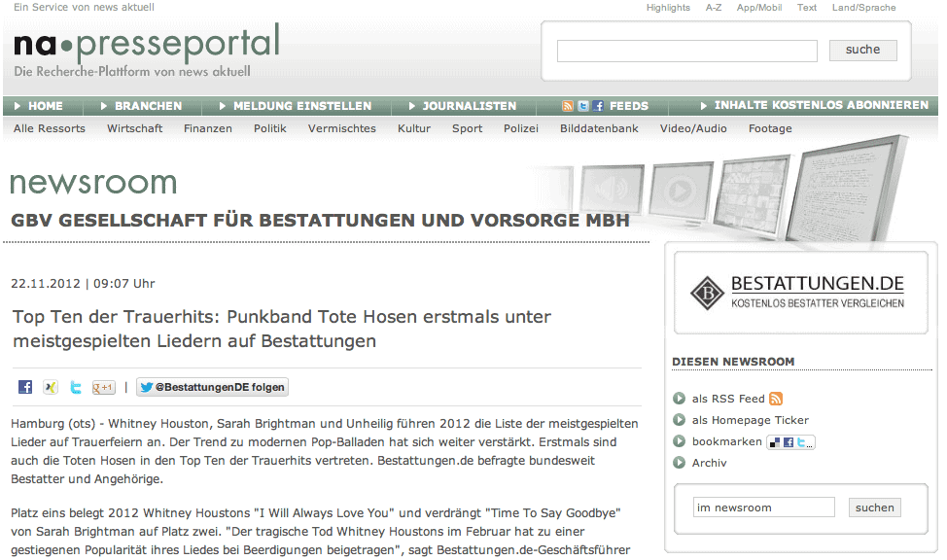
Task: Go to Bilddatenbank section
Action: [x=599, y=128]
